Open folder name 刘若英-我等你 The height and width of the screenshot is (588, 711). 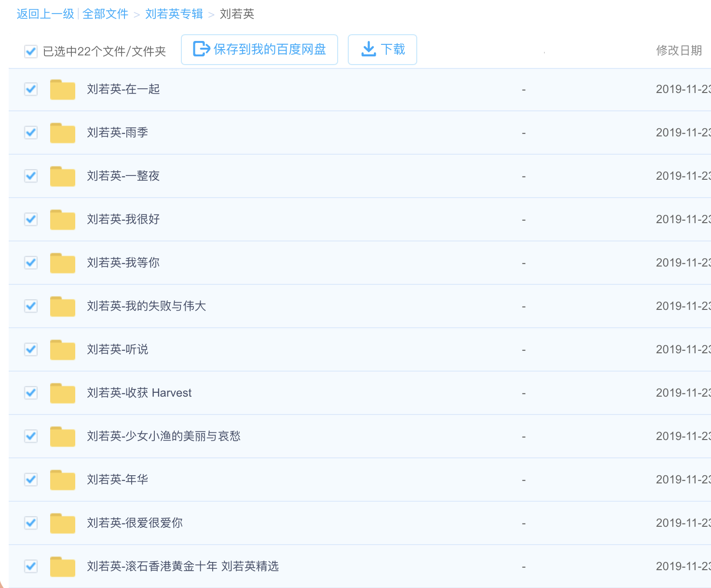[123, 263]
